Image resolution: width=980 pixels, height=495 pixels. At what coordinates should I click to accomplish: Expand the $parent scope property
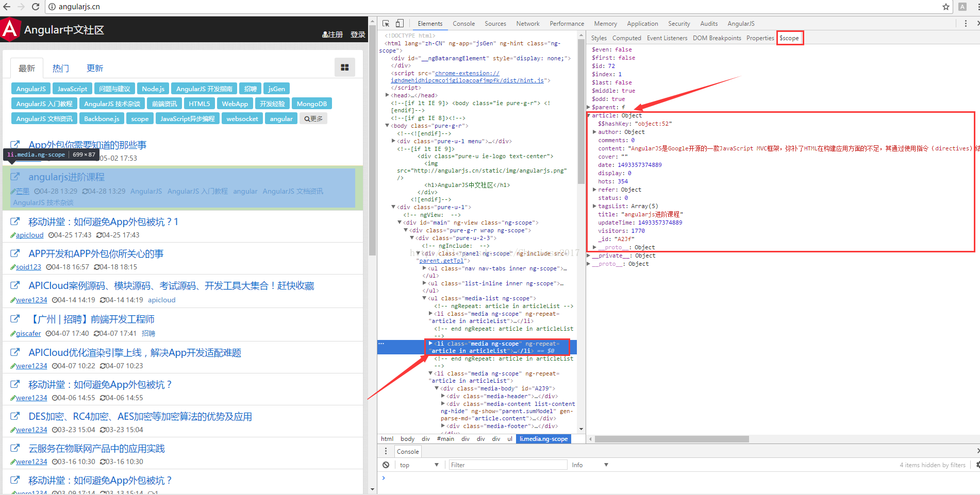(x=589, y=107)
